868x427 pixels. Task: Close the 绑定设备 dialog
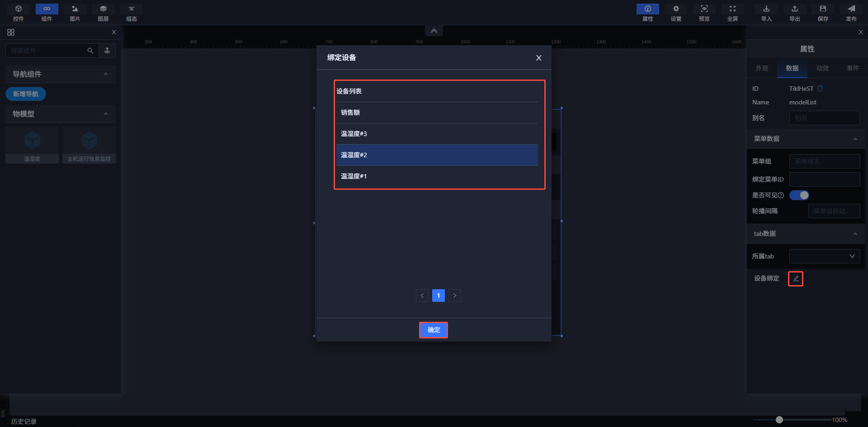(x=539, y=58)
